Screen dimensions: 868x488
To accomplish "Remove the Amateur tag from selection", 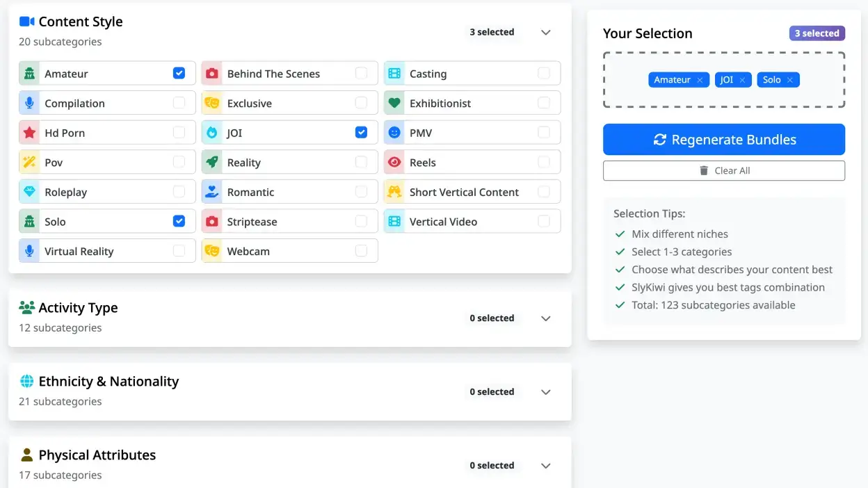I will 700,80.
